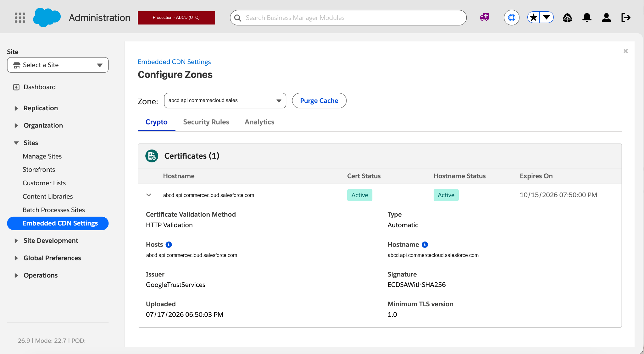Open Manage Sites

tap(42, 156)
